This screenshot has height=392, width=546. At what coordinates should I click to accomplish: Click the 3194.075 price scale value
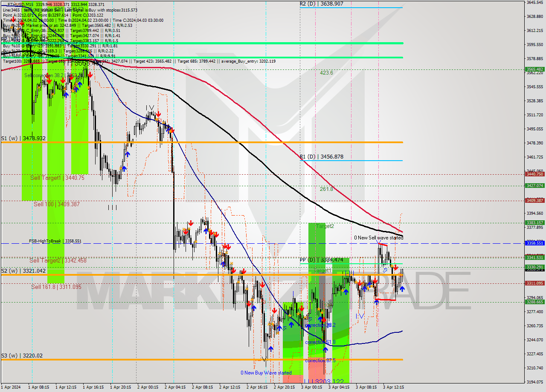tap(534, 382)
